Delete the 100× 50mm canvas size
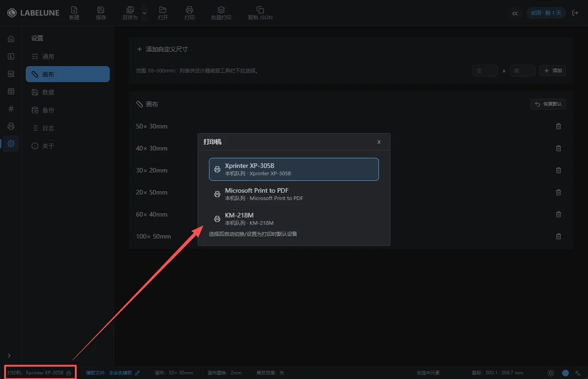 [559, 236]
